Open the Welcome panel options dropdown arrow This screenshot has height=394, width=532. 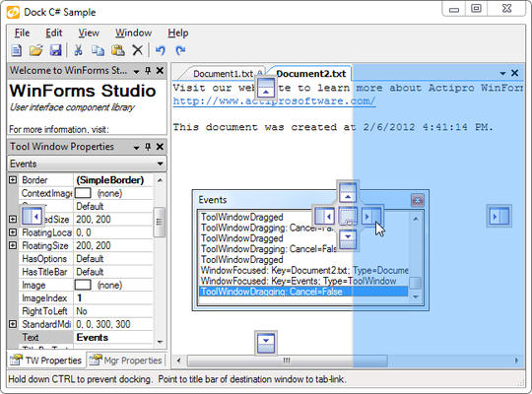pos(136,71)
